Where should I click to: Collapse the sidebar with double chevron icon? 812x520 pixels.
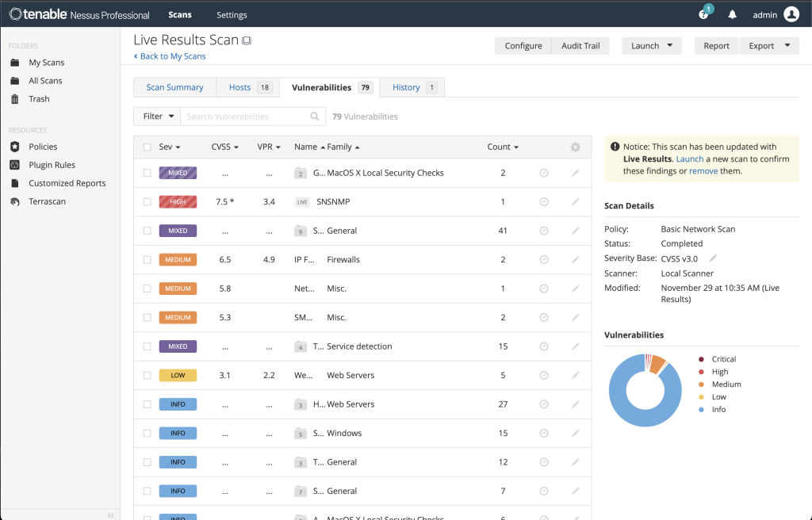(110, 514)
